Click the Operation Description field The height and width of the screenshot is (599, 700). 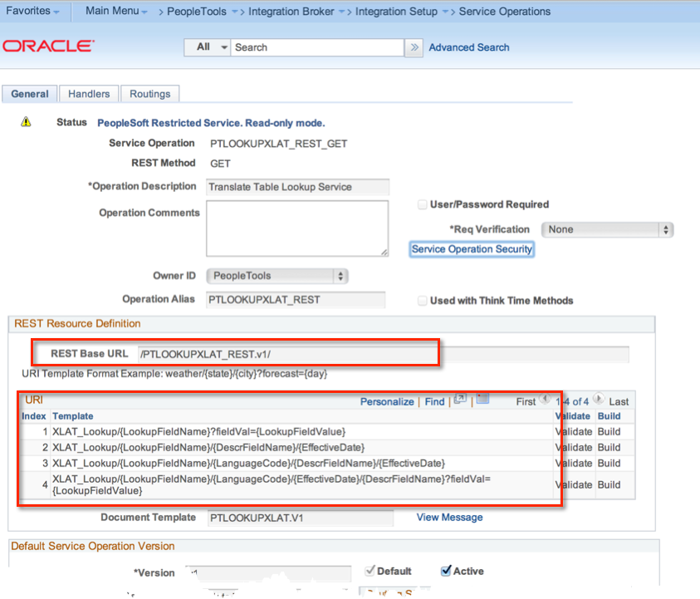297,187
